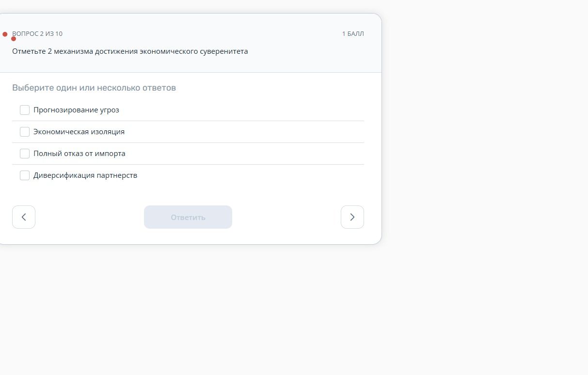Image resolution: width=588 pixels, height=375 pixels.
Task: Select the Полный отказ от импорта label text
Action: pyautogui.click(x=79, y=154)
